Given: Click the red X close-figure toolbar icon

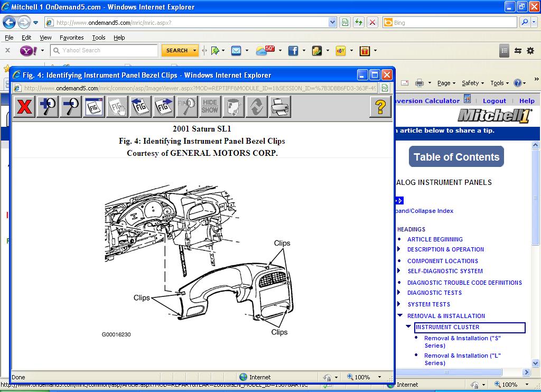Looking at the screenshot, I should [x=24, y=107].
